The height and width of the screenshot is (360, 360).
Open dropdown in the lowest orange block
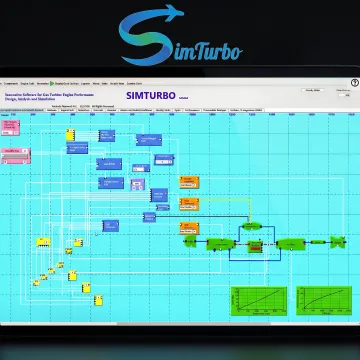195,231
